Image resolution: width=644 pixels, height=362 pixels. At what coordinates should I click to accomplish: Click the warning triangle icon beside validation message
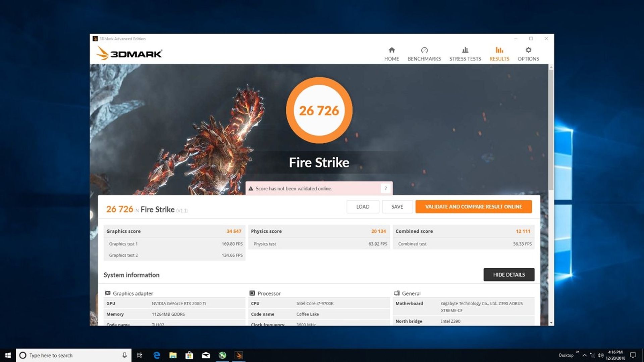pos(251,189)
